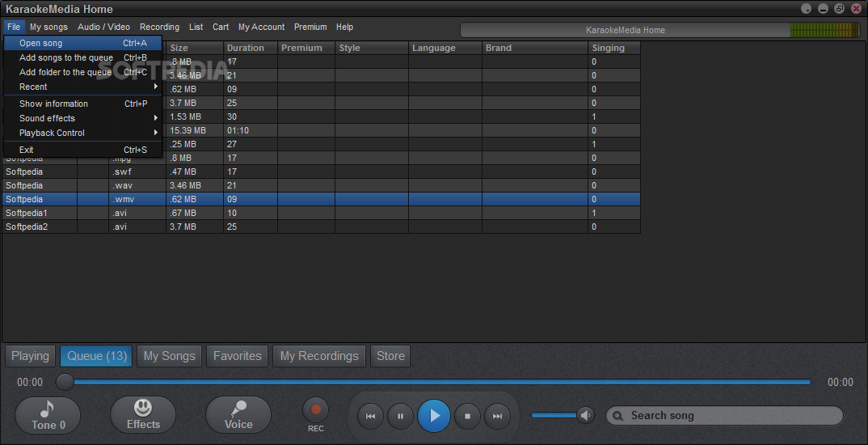Click the green audio level meter
The width and height of the screenshot is (868, 445).
(x=825, y=30)
